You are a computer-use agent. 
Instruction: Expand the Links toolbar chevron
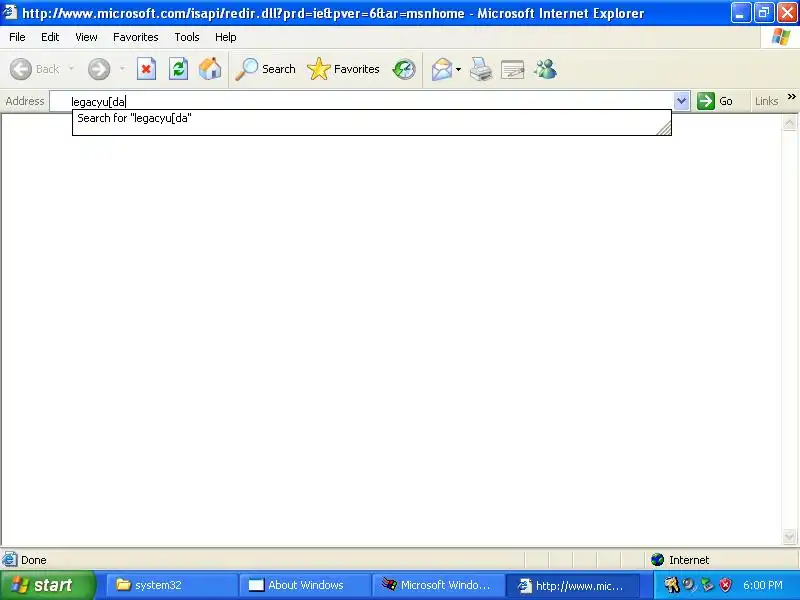click(791, 96)
